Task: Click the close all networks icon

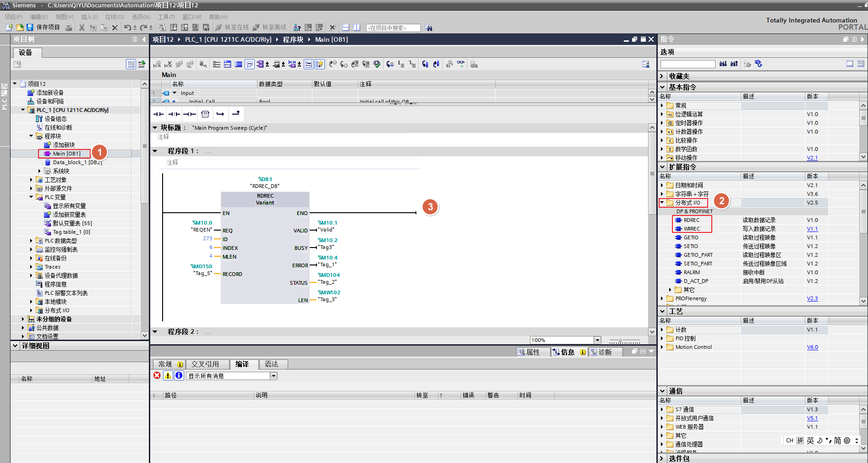Action: 239,64
